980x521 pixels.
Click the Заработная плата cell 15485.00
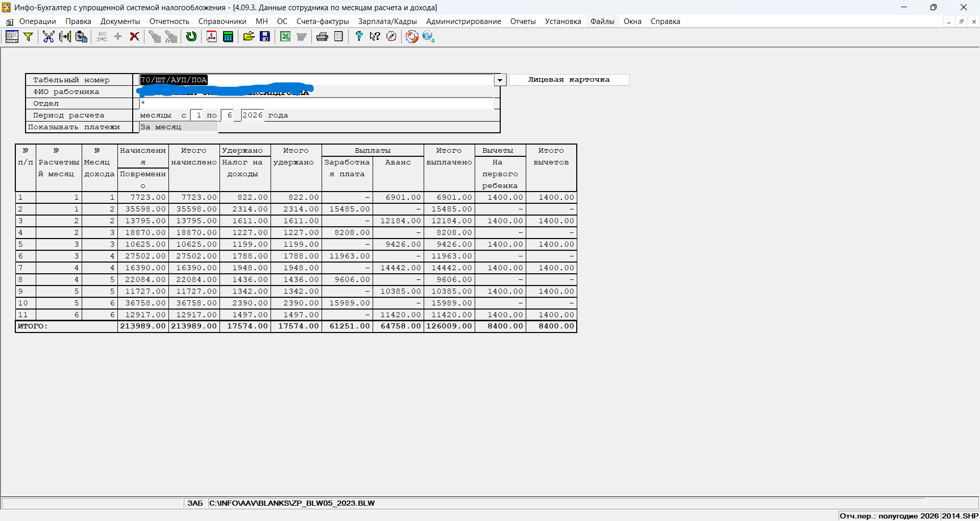coord(347,209)
